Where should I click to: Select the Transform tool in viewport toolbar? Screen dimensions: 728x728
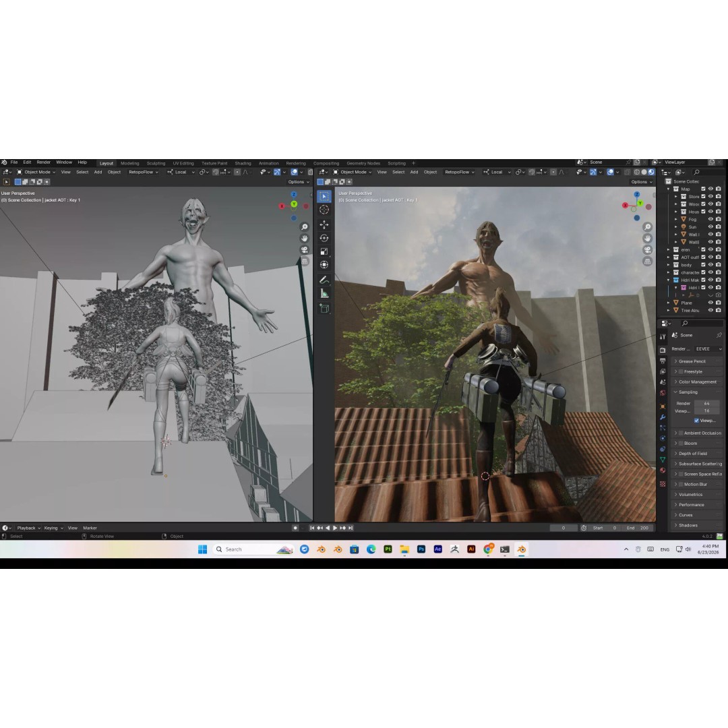pyautogui.click(x=324, y=265)
